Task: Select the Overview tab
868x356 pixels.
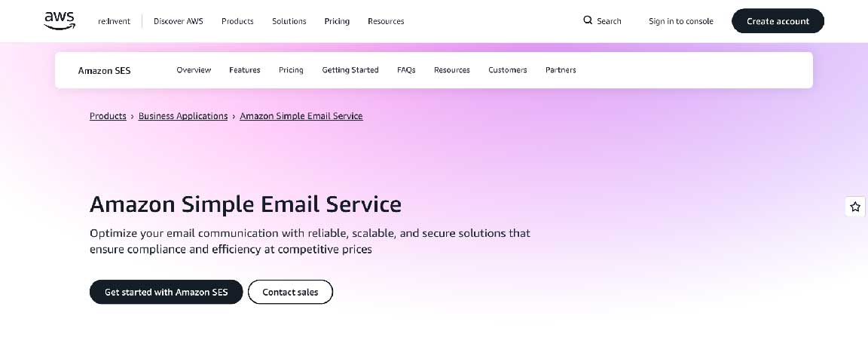Action: click(194, 70)
